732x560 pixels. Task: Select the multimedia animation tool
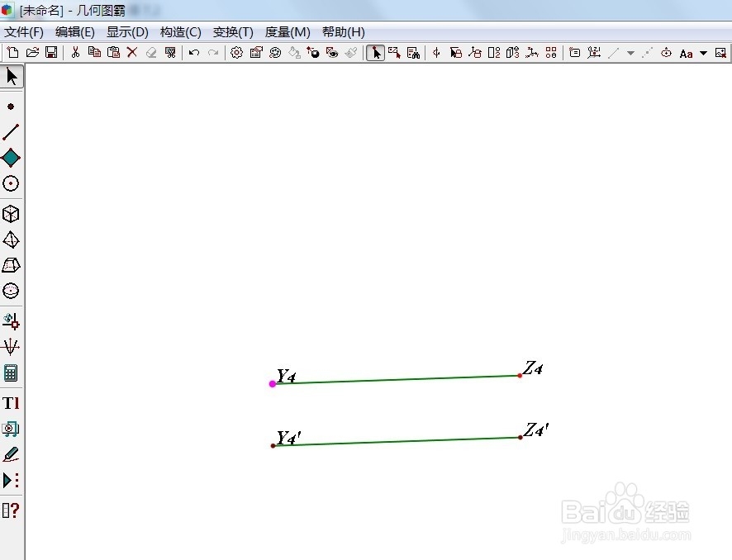coord(11,429)
